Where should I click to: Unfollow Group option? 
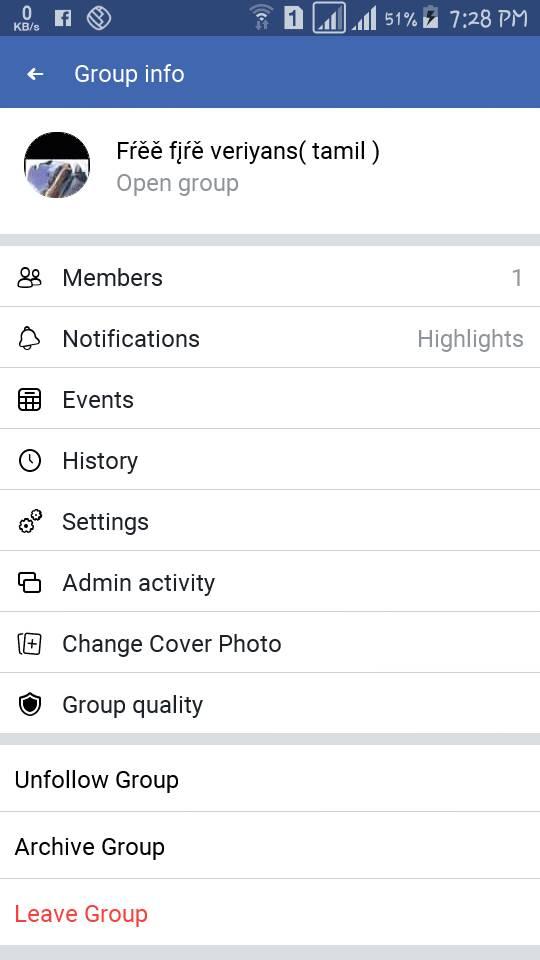point(270,779)
